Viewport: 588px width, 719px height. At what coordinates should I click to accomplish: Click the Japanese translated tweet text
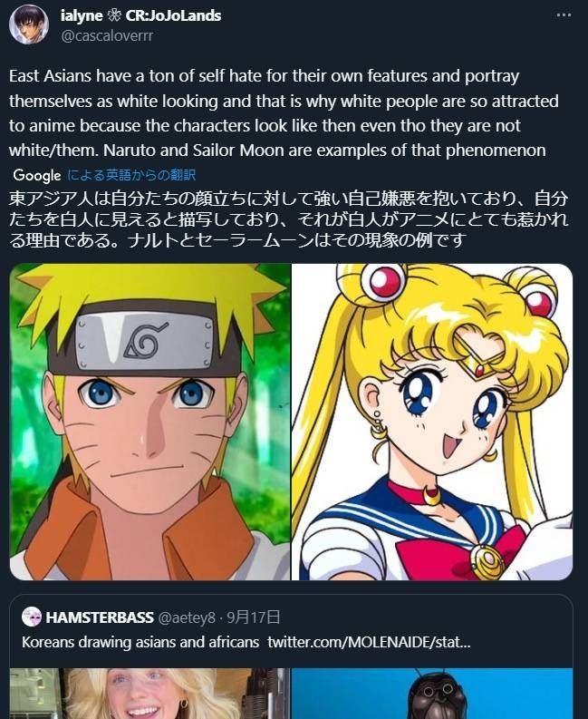click(288, 219)
